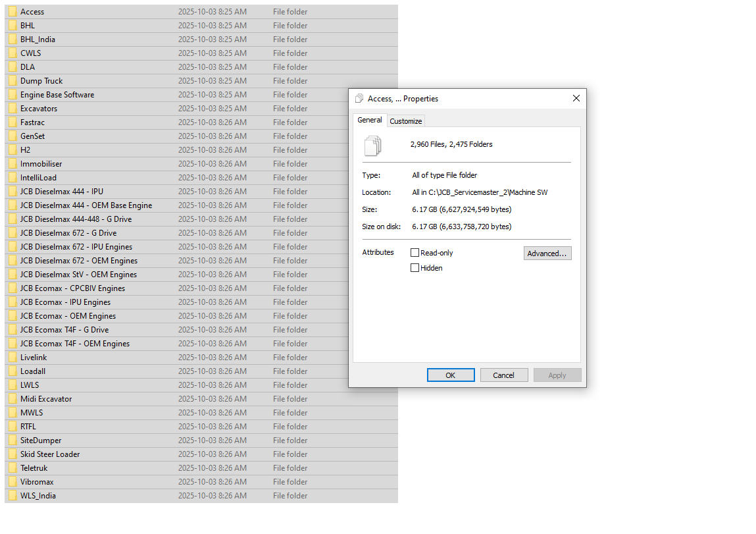This screenshot has height=534, width=756.
Task: Select the JCB Ecomax - IPU Engines folder
Action: click(x=66, y=302)
